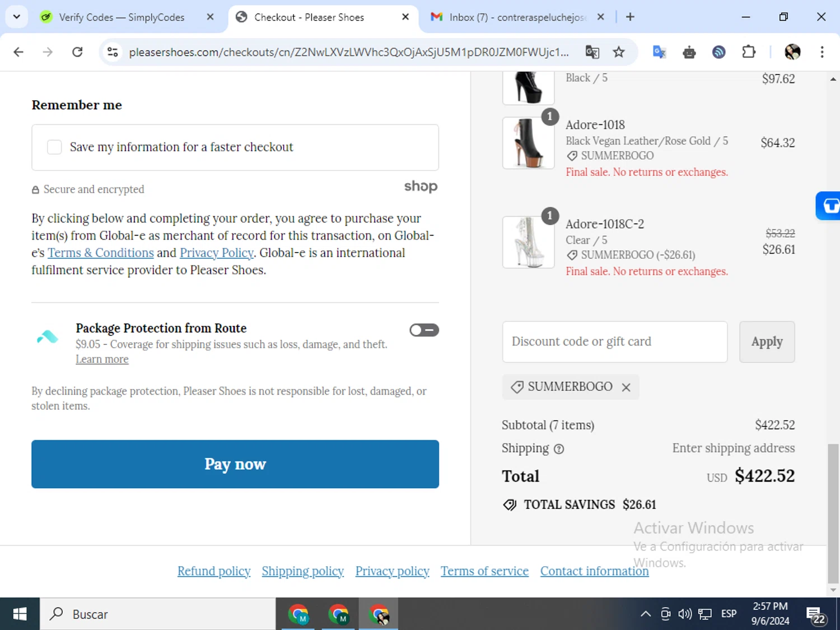840x630 pixels.
Task: Open the blue circular extension icon
Action: (719, 52)
